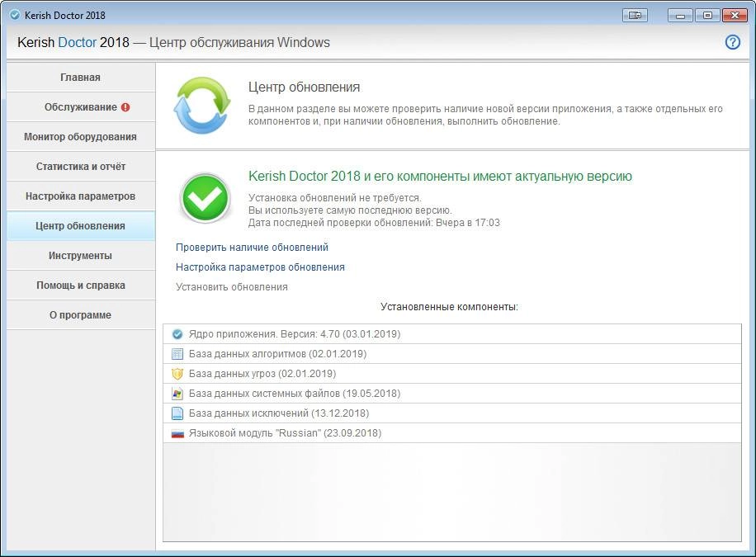Click Установить обновления link

(x=231, y=287)
